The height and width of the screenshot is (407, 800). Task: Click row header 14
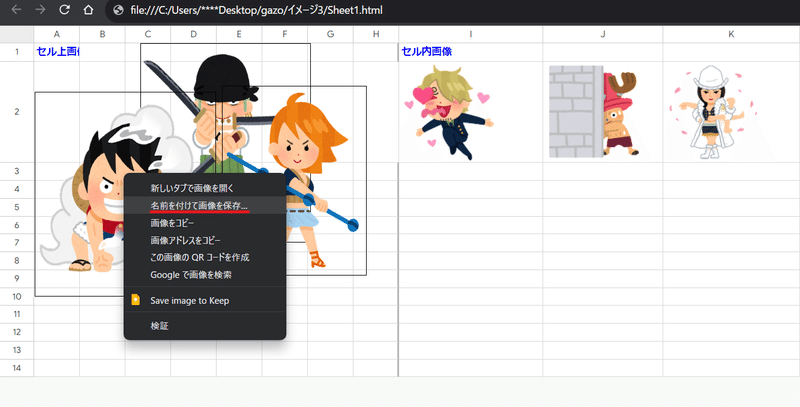tap(17, 368)
